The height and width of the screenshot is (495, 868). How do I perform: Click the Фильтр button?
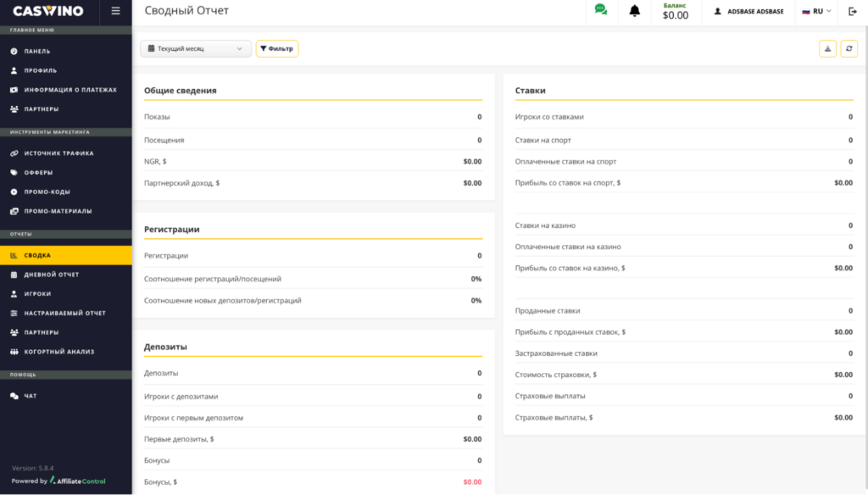point(277,48)
